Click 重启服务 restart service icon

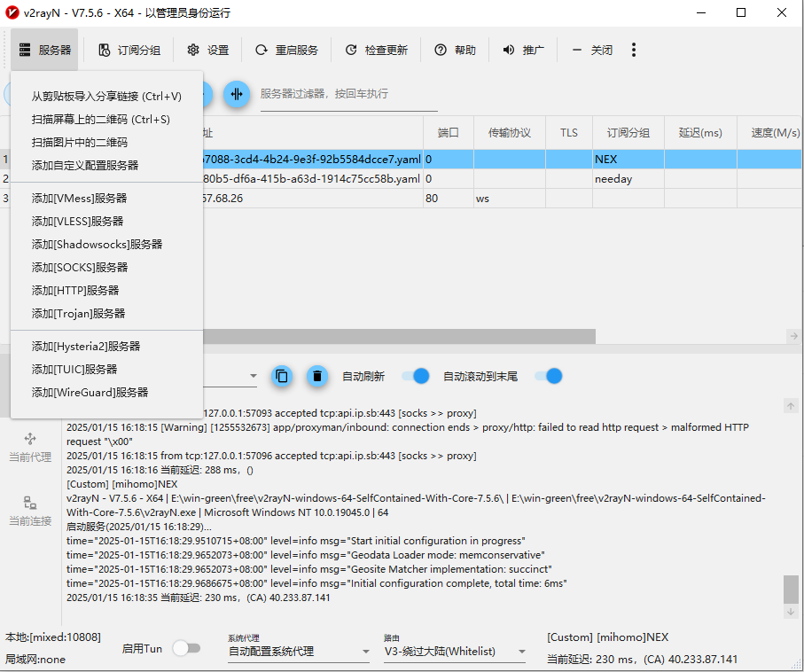pos(261,51)
